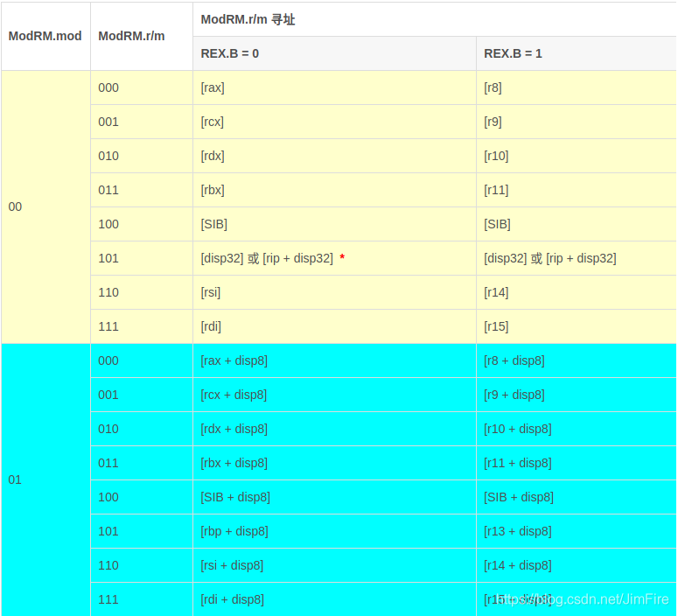The width and height of the screenshot is (678, 616).
Task: Click the red asterisk footnote marker
Action: pos(342,257)
